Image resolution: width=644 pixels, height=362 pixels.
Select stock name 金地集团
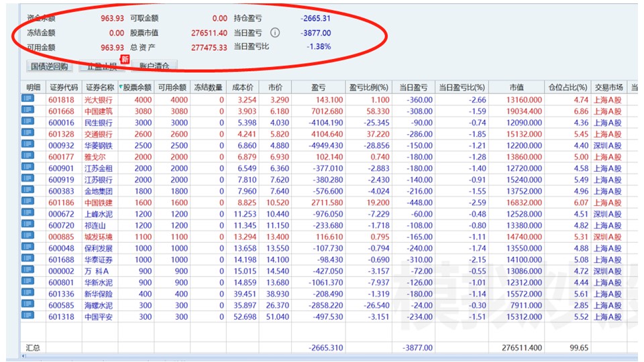pos(99,191)
